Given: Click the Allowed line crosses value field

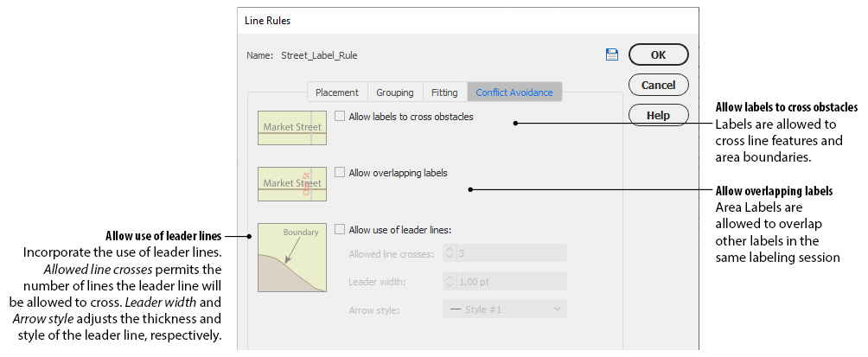Looking at the screenshot, I should [510, 253].
